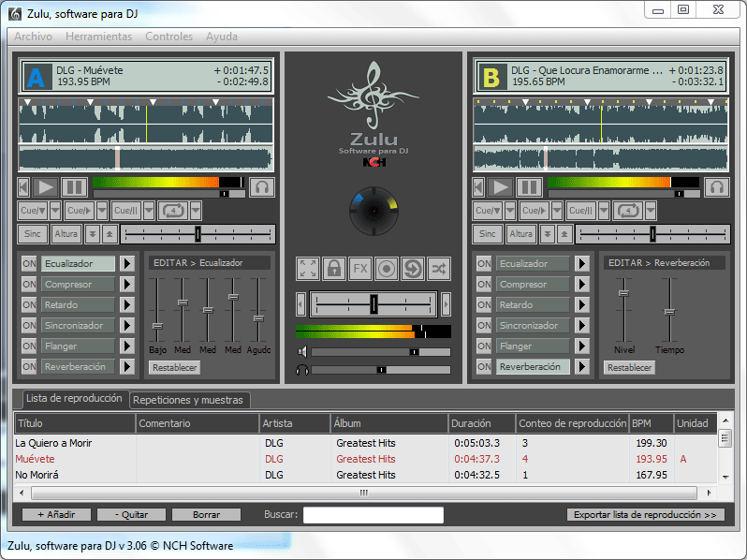Image resolution: width=747 pixels, height=560 pixels.
Task: Click the lock icon in center panel
Action: [x=334, y=269]
